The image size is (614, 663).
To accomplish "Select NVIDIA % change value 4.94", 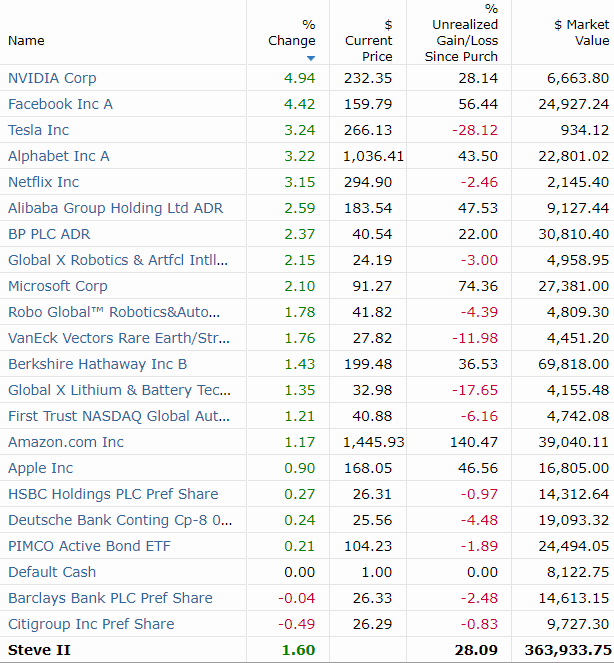I will coord(300,78).
